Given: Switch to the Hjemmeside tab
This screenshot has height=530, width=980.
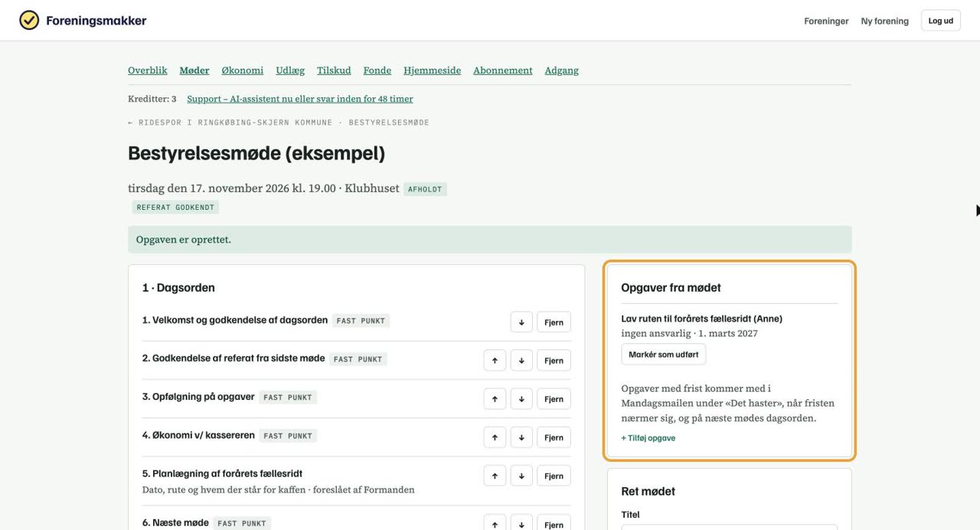Looking at the screenshot, I should [433, 70].
